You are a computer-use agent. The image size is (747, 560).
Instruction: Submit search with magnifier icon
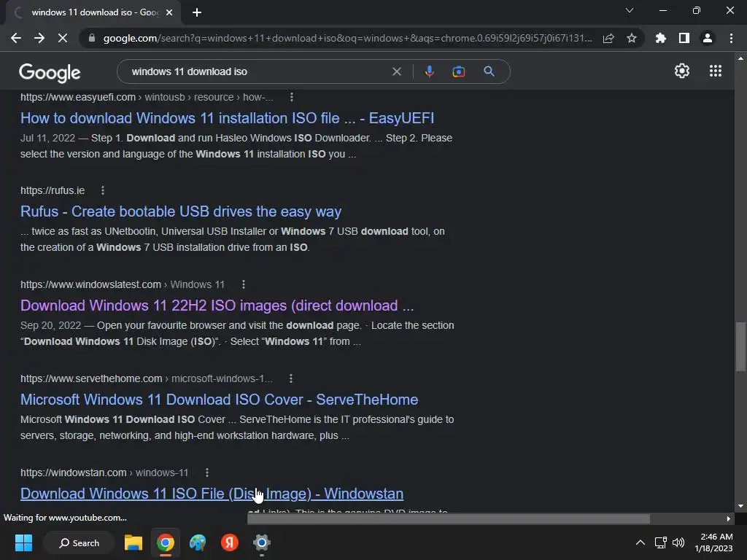[489, 71]
